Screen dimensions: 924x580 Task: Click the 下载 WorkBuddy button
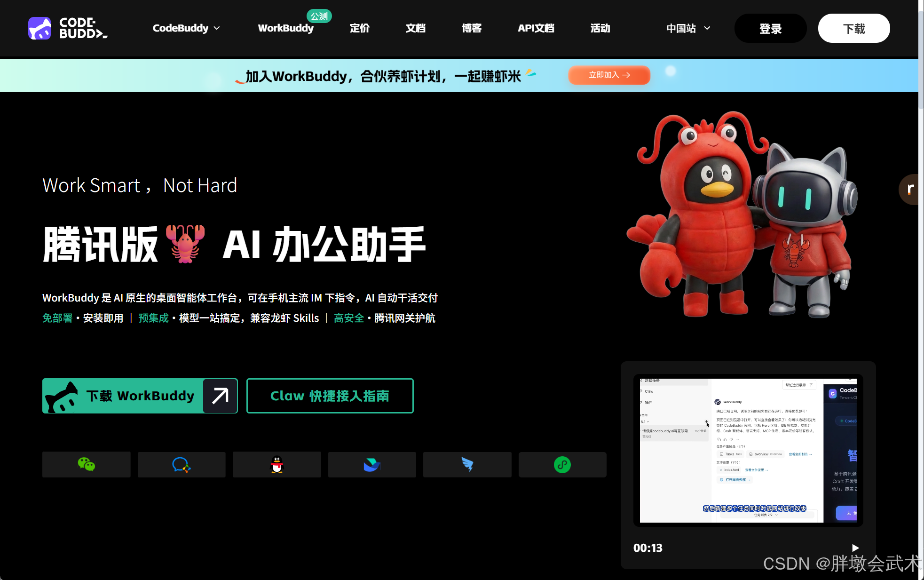pos(140,396)
